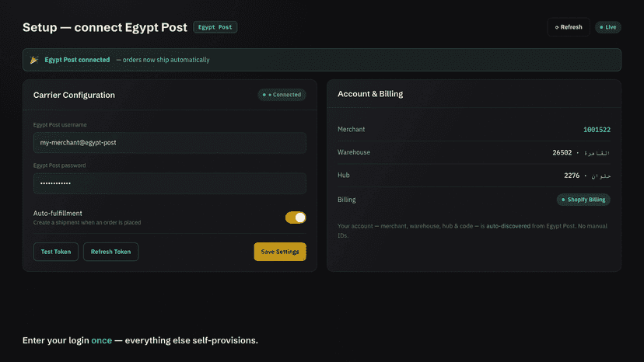
Task: Click the party popper icon in banner
Action: (x=34, y=60)
